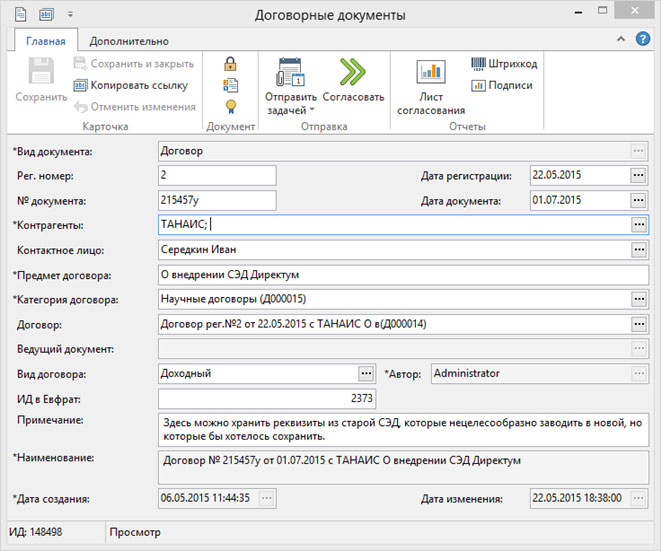Screen dimensions: 661x551
Task: Open the Вид договора selection button
Action: [365, 373]
